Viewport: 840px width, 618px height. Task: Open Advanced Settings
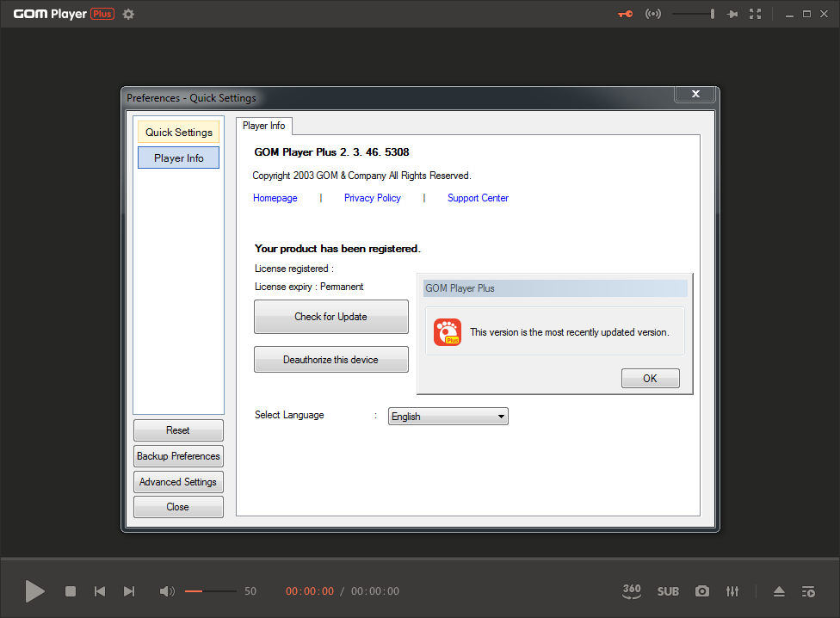click(178, 481)
